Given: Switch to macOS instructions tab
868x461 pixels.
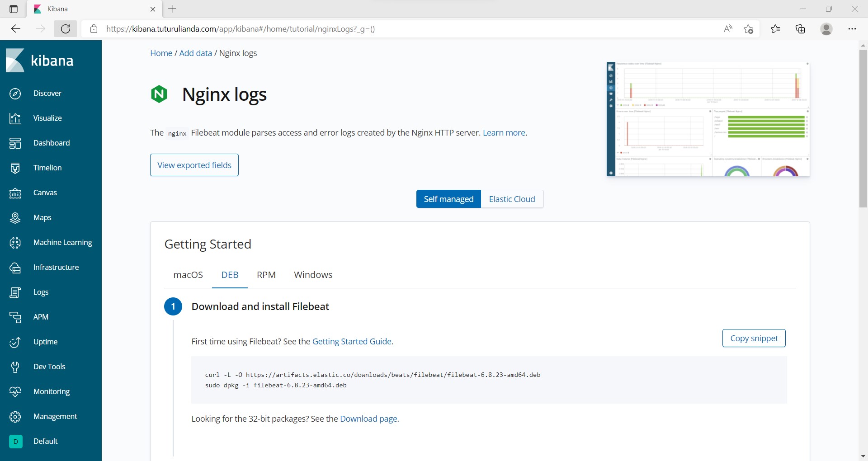Looking at the screenshot, I should click(x=188, y=275).
